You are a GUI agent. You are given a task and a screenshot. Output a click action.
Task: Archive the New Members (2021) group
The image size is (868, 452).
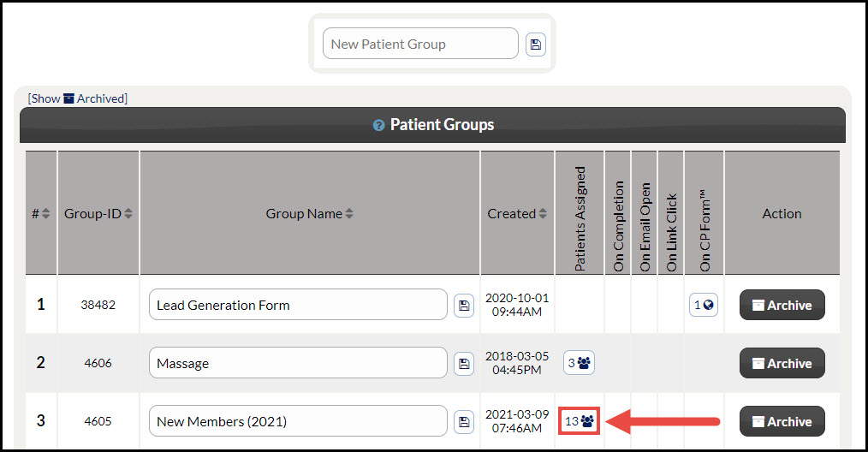(x=782, y=421)
